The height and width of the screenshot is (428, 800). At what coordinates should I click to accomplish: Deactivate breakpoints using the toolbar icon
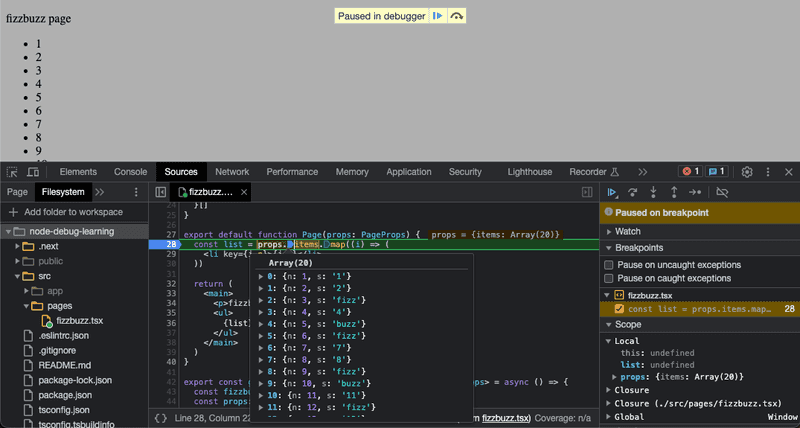click(x=722, y=192)
